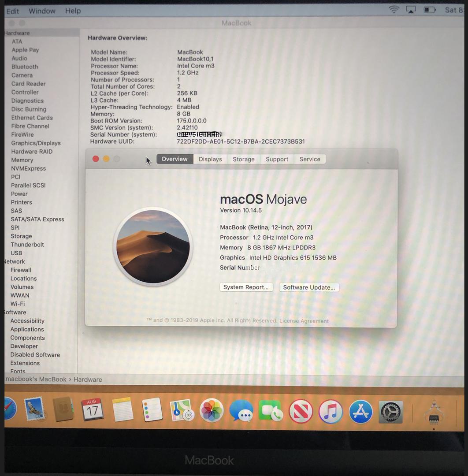Click the System Information Dock icon
Viewport: 468px width, 476px height.
[434, 413]
